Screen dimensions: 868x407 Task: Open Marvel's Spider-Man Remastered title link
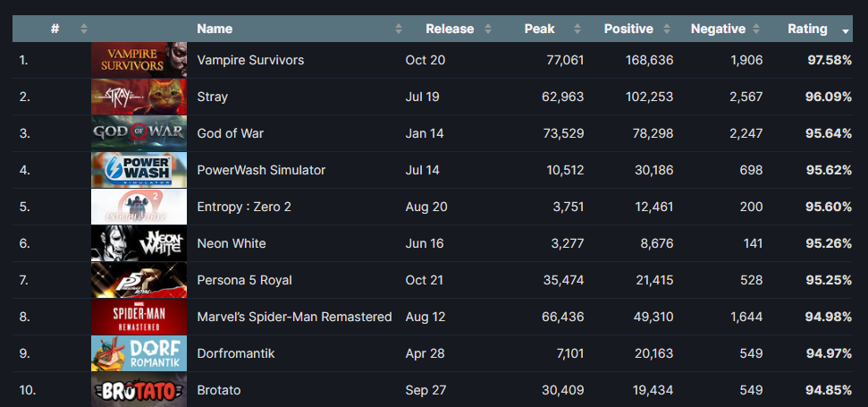pyautogui.click(x=294, y=317)
